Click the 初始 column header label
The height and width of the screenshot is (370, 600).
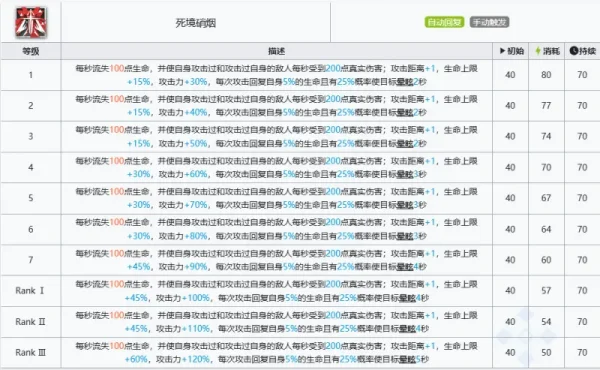coord(515,51)
